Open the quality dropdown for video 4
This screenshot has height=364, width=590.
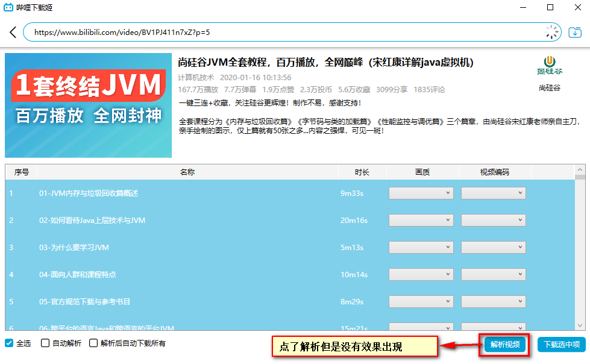421,274
